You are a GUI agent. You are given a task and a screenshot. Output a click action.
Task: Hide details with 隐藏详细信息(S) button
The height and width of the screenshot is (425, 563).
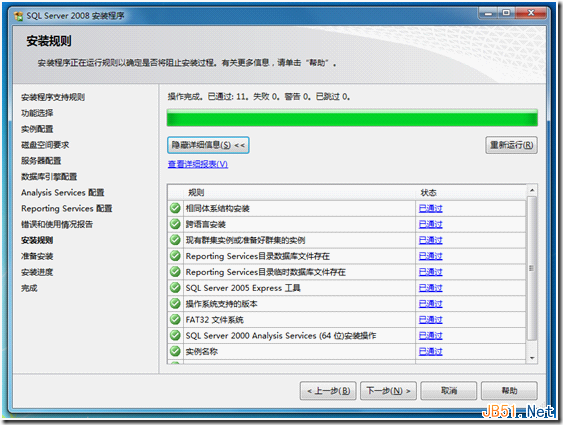pos(208,145)
